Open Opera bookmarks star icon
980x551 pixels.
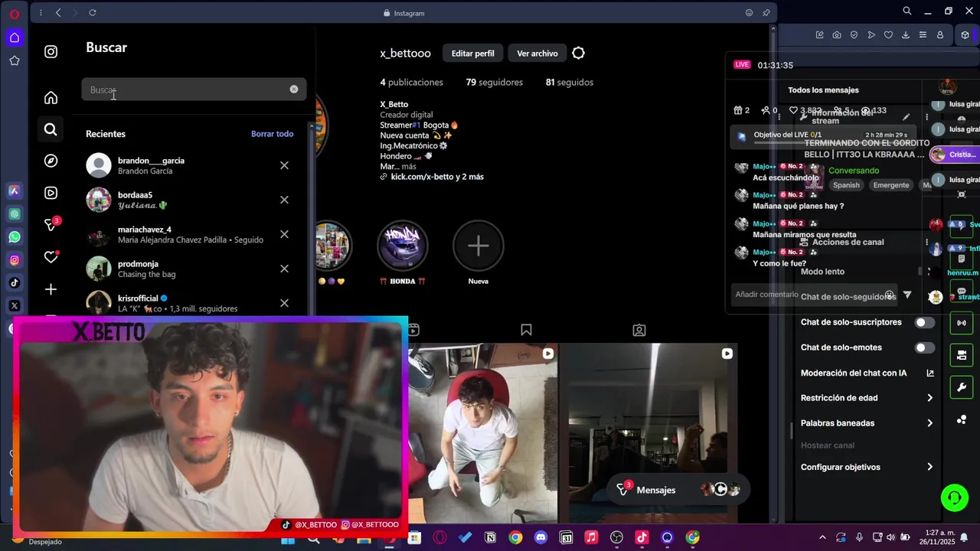pos(15,60)
